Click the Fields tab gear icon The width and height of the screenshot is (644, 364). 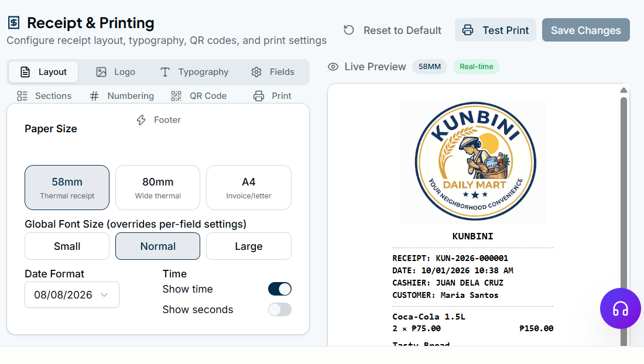point(256,72)
